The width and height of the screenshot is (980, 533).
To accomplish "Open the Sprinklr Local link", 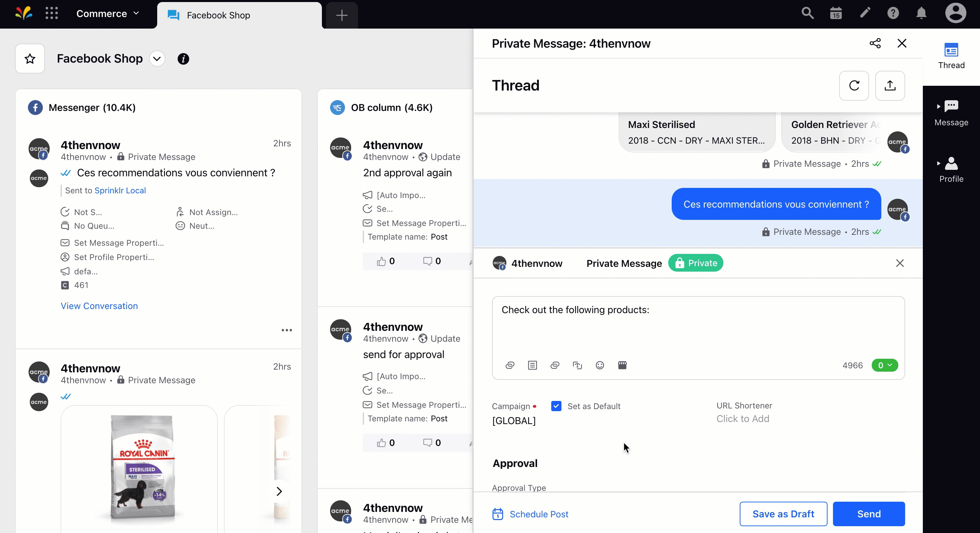I will tap(120, 190).
